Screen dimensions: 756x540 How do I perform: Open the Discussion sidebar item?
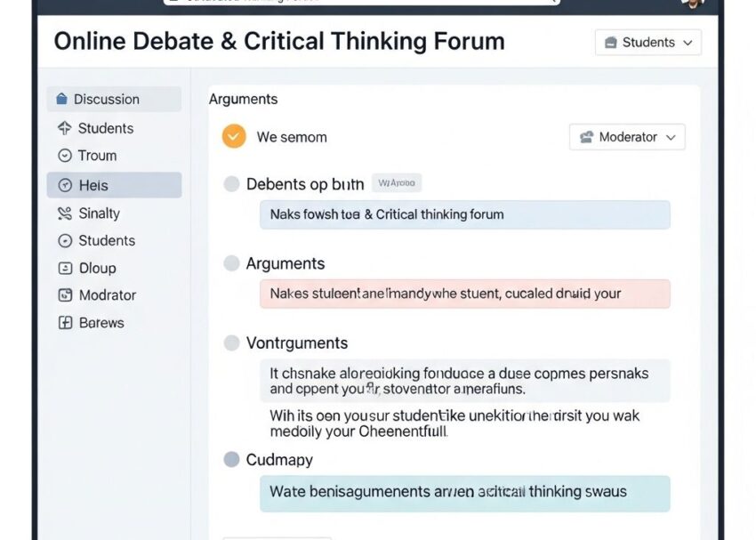click(114, 100)
